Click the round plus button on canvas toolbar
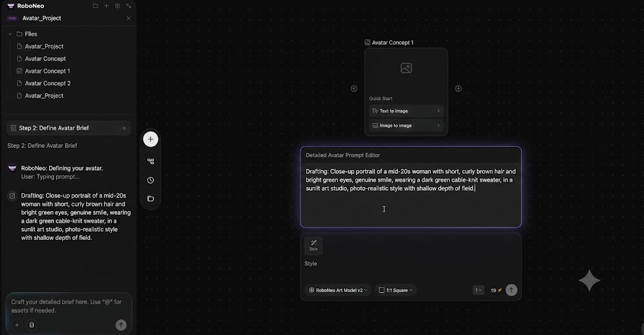 [151, 139]
